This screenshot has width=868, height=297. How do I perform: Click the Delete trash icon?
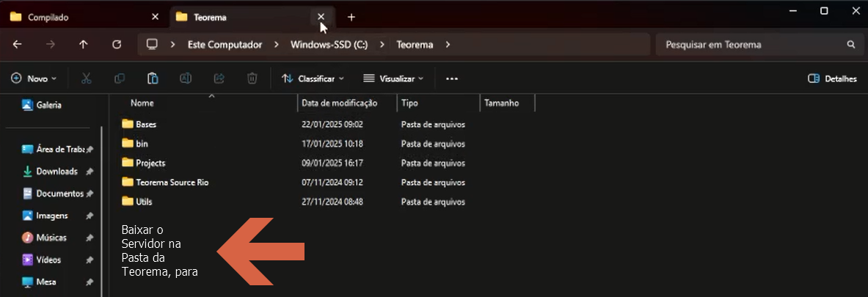click(x=252, y=78)
